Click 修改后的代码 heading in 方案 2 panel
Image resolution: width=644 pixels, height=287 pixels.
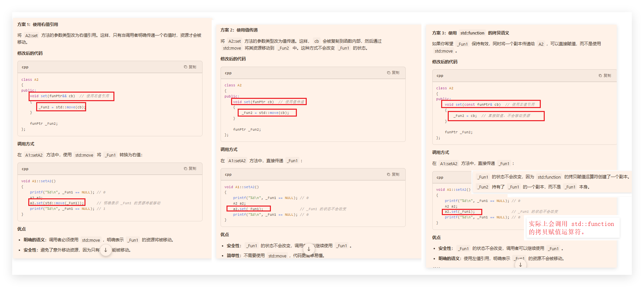pyautogui.click(x=233, y=59)
